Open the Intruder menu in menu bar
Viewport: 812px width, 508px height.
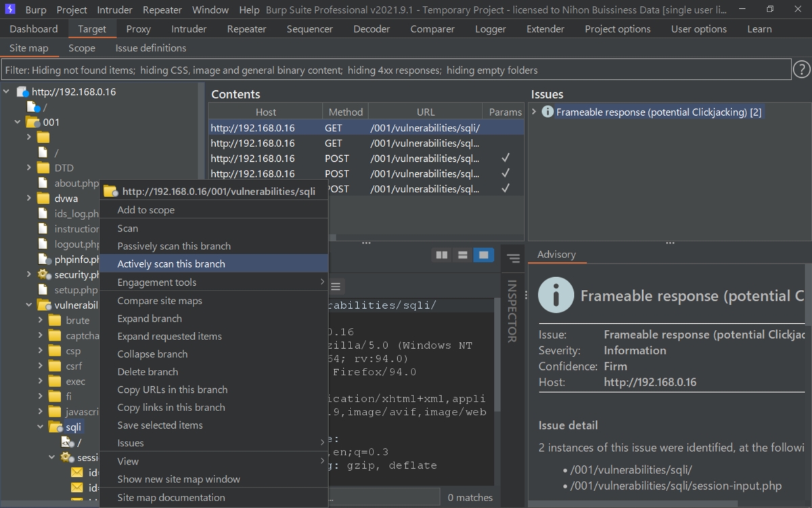click(x=116, y=9)
